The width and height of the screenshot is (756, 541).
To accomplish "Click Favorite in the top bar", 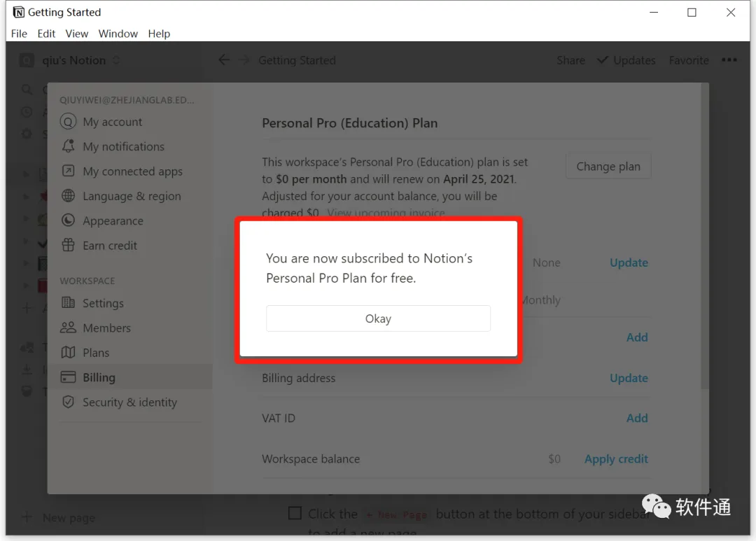I will point(689,60).
